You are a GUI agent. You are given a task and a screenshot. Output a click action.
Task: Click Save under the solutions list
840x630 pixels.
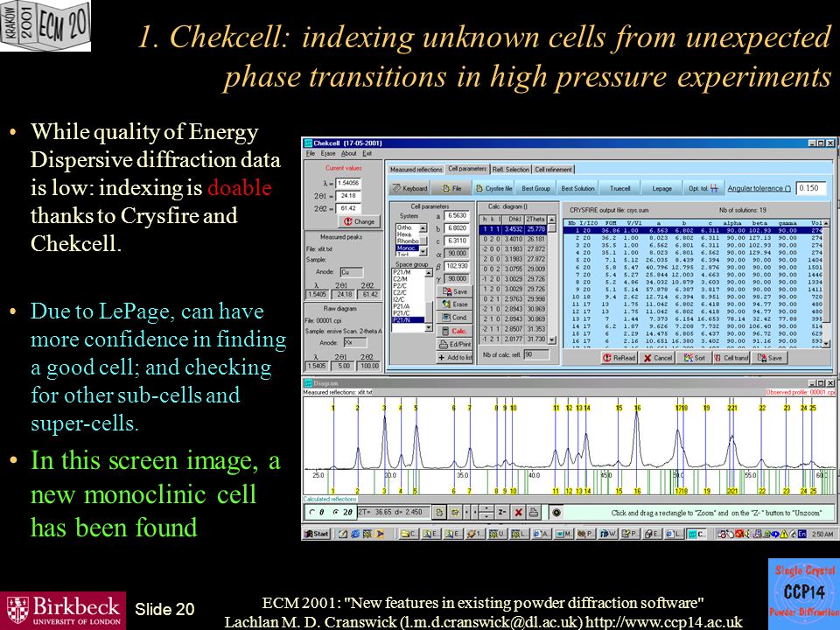click(769, 358)
